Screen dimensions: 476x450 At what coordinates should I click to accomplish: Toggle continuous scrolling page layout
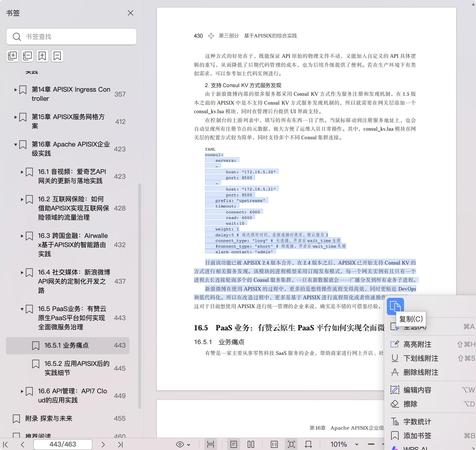[x=211, y=444]
